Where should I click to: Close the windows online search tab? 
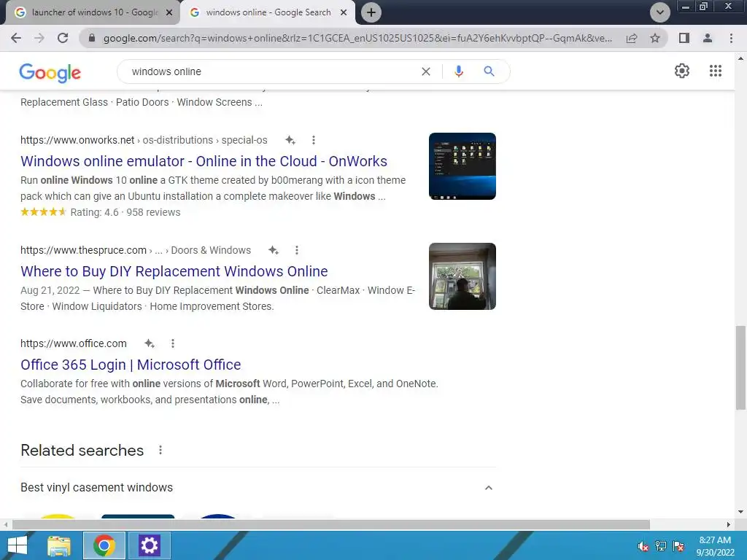click(x=344, y=13)
